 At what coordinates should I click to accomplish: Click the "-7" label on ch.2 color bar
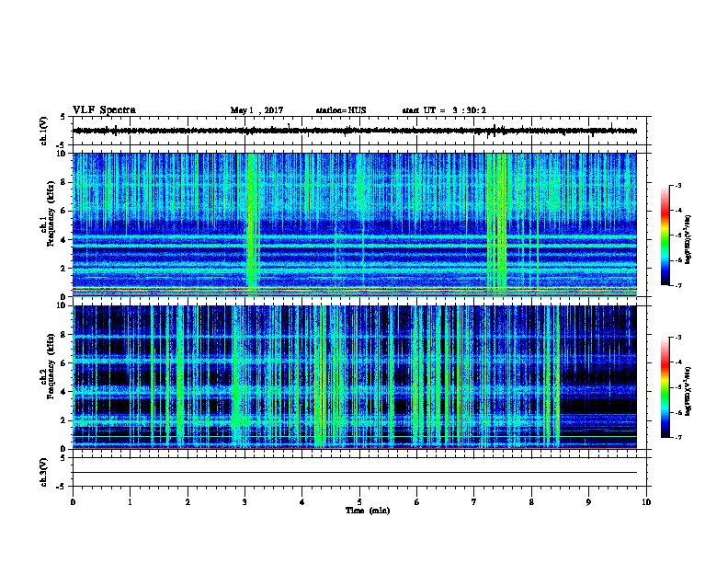coord(677,437)
